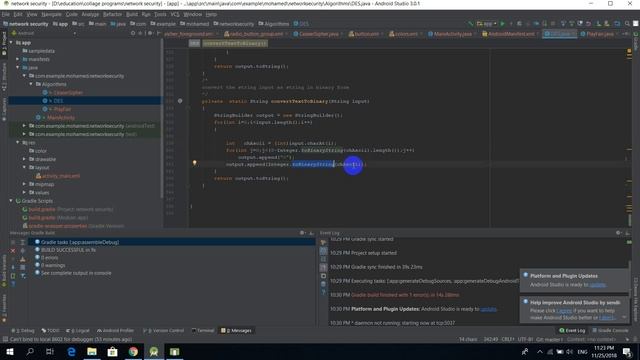
Task: Select CeaserCipher class in project tree
Action: point(68,92)
